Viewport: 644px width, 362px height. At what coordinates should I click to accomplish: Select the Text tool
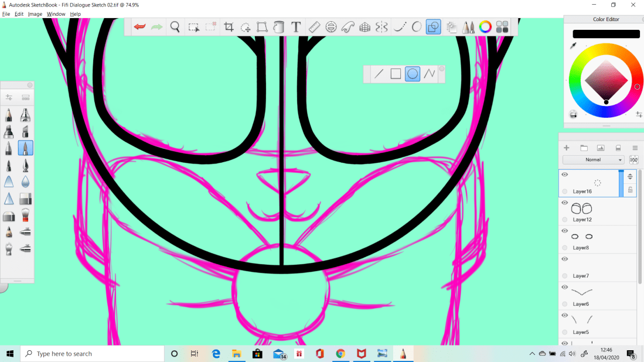[296, 27]
